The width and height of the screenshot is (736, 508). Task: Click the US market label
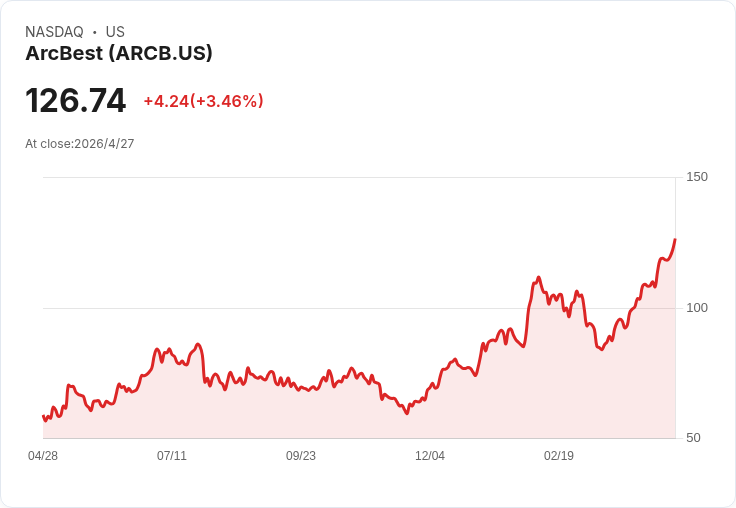point(115,31)
